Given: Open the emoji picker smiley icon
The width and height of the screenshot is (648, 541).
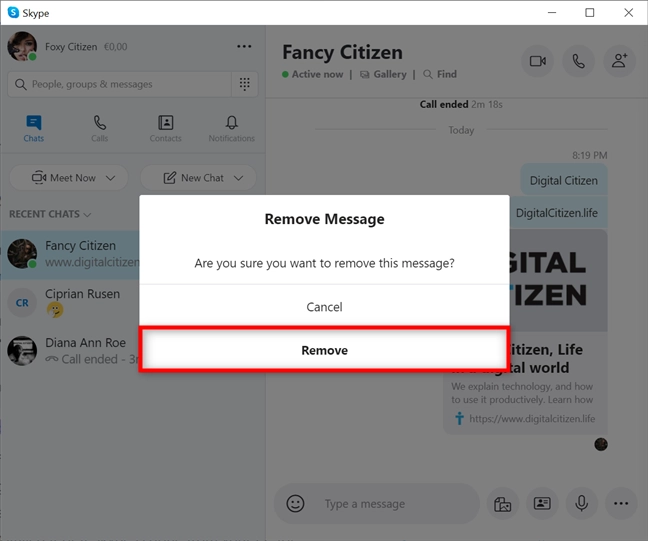Looking at the screenshot, I should pyautogui.click(x=295, y=503).
